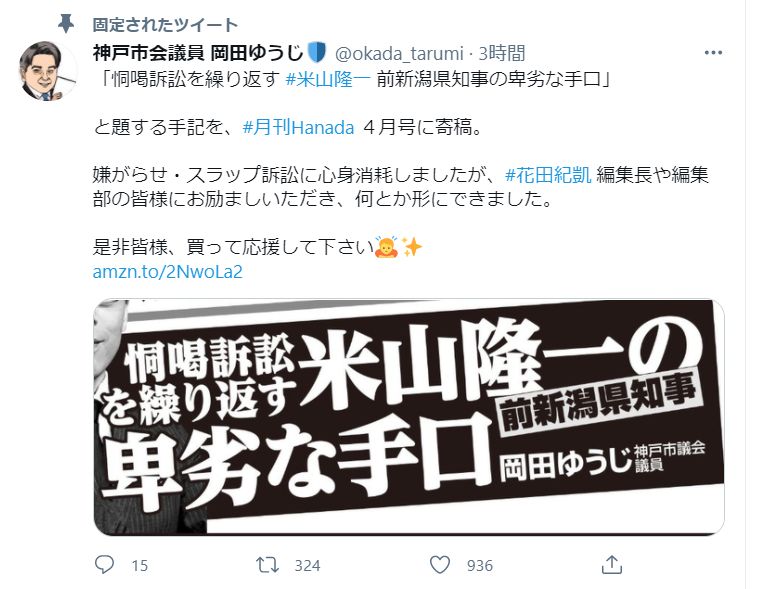Open the hashtag #米山隆一
Screen dimensions: 762x589
pyautogui.click(x=328, y=78)
